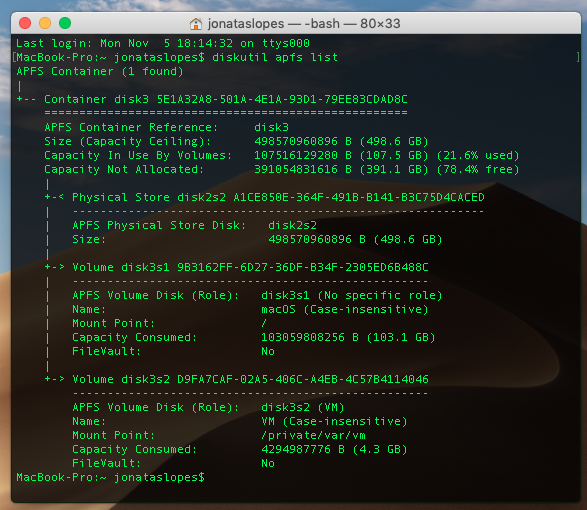Click the 'macOS (Case-insensitive)' volume name
The image size is (587, 510).
(x=344, y=309)
